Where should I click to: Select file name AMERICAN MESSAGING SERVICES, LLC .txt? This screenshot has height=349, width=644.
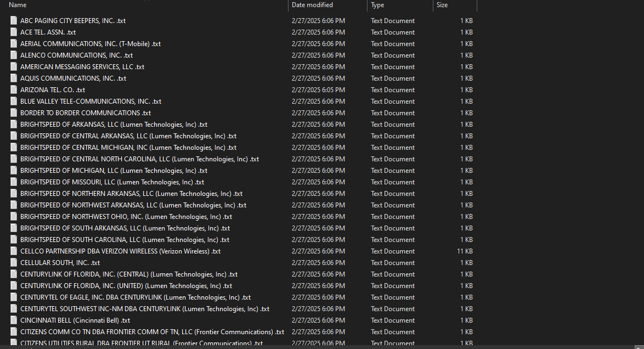click(x=82, y=66)
